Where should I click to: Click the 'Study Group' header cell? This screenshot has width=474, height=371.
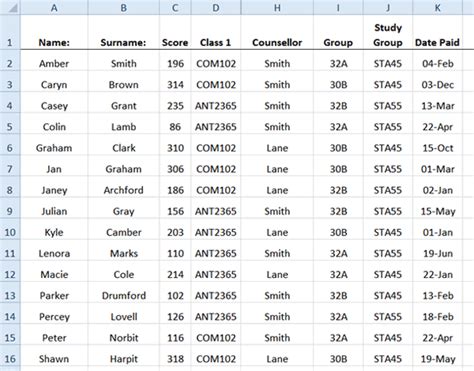[388, 32]
